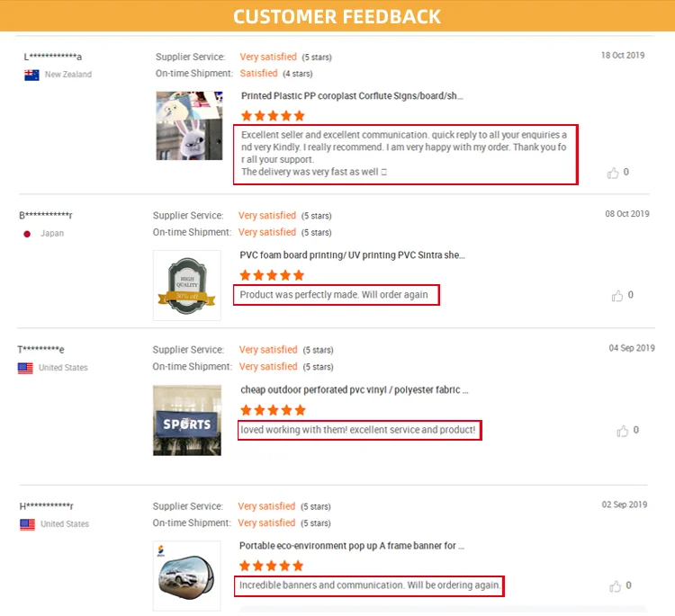Click 'Very satisfied' on-time shipment in Japan review
This screenshot has height=616, width=675.
point(267,232)
